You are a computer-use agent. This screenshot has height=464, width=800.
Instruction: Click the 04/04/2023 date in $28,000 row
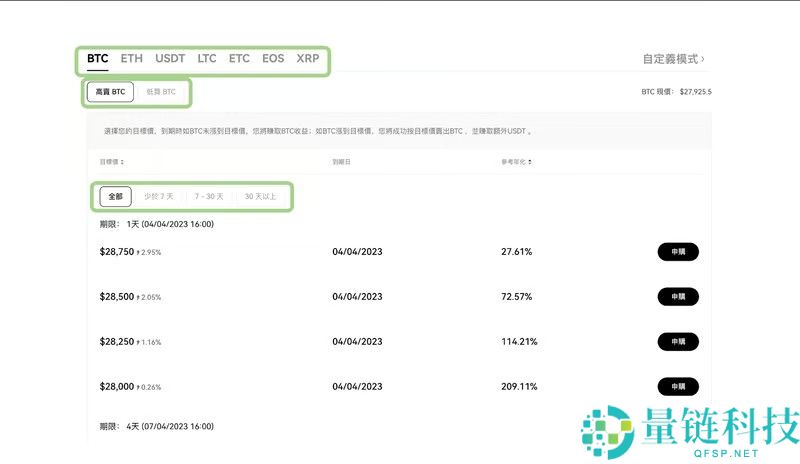click(357, 386)
